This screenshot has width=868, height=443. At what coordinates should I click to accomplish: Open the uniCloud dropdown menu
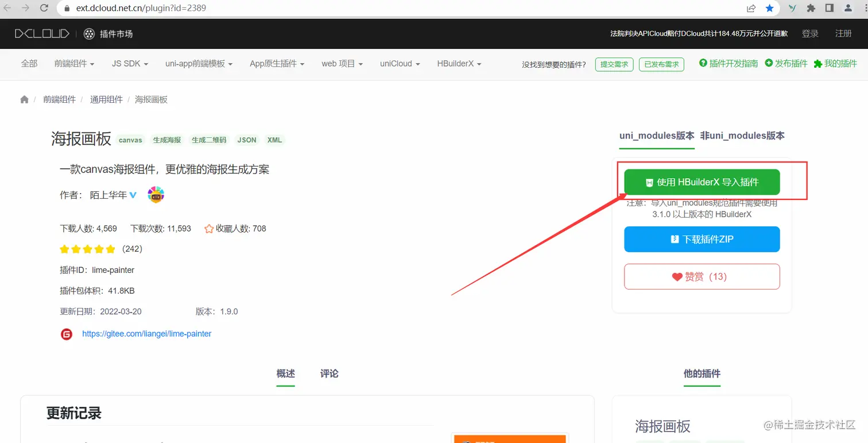(400, 64)
